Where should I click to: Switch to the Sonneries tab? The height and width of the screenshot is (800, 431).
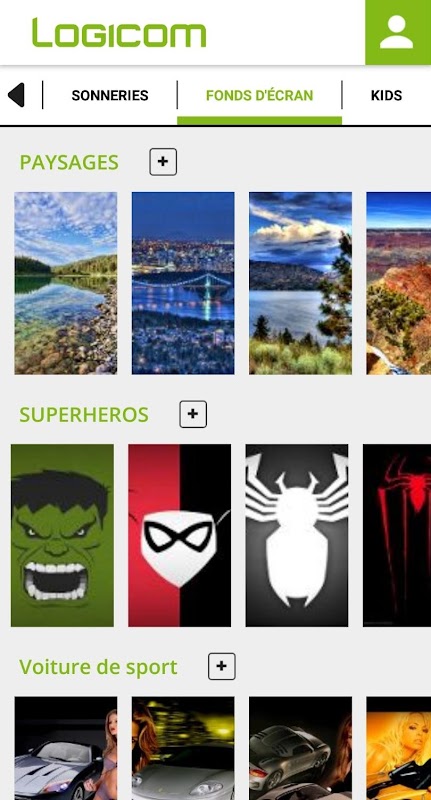click(x=110, y=95)
